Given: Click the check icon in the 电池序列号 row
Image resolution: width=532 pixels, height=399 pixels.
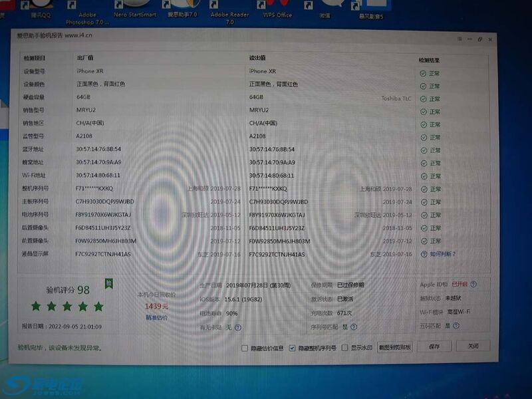Looking at the screenshot, I should [424, 215].
